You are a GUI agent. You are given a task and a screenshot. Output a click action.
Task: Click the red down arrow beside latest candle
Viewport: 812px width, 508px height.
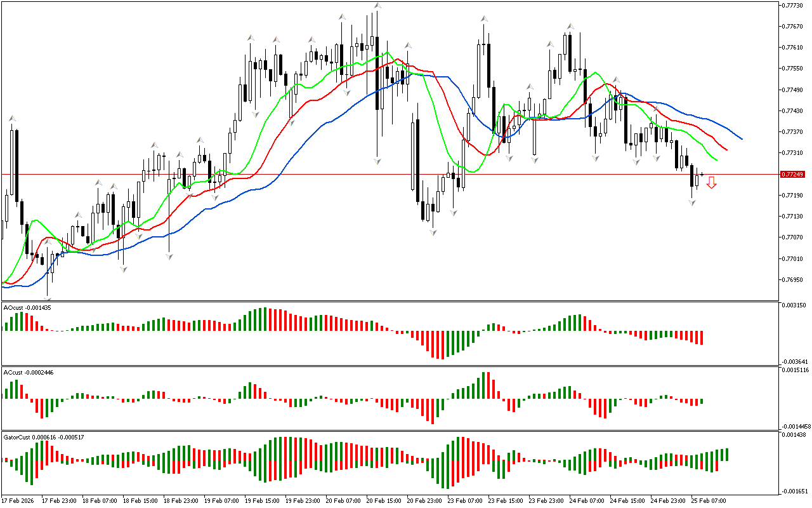point(712,183)
